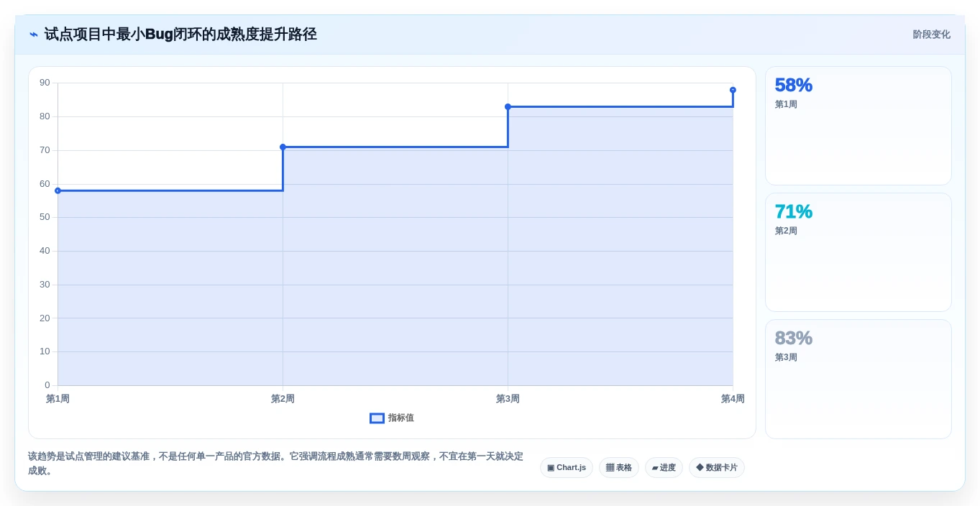Select the 表格 tag chip

pyautogui.click(x=619, y=467)
